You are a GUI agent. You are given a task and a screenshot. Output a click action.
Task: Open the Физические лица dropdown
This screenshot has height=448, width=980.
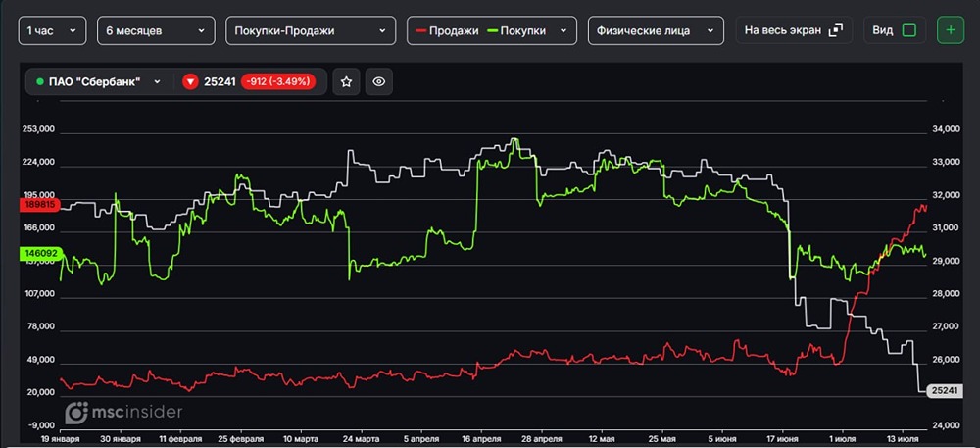[x=656, y=30]
